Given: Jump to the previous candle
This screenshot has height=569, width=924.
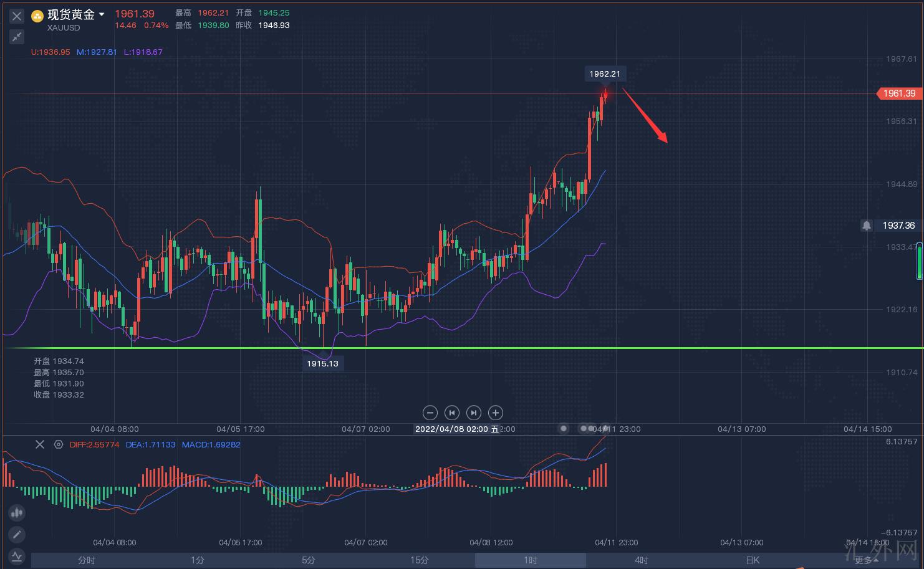Looking at the screenshot, I should point(452,413).
